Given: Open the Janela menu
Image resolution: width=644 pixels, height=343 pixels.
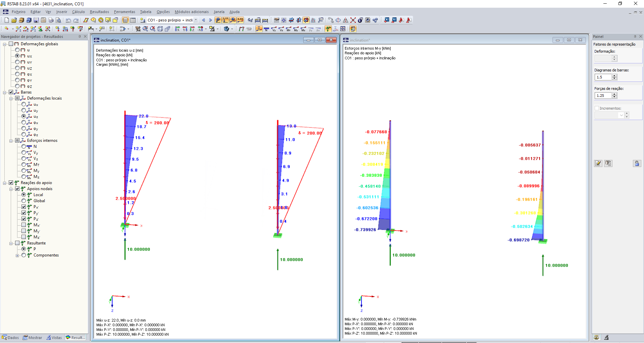Looking at the screenshot, I should [x=219, y=12].
